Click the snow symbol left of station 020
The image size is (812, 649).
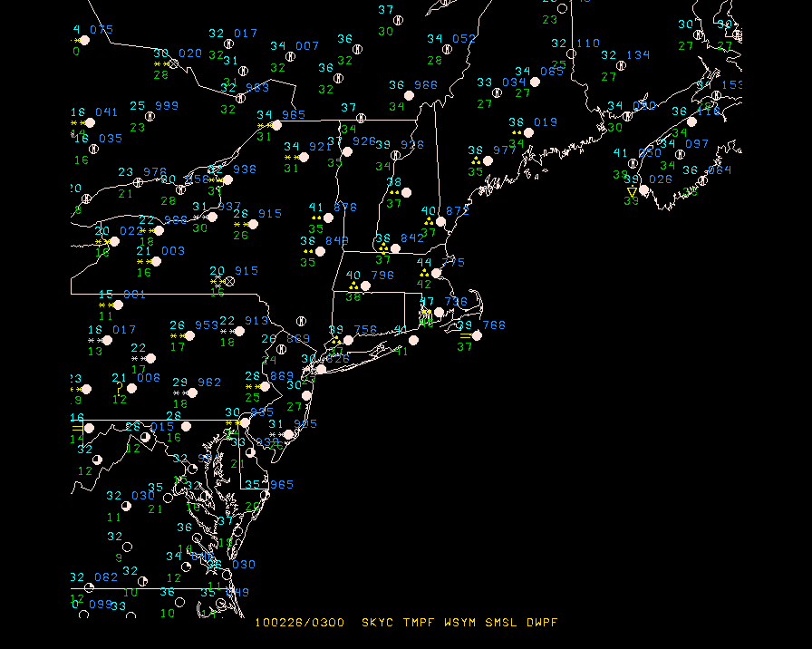161,63
